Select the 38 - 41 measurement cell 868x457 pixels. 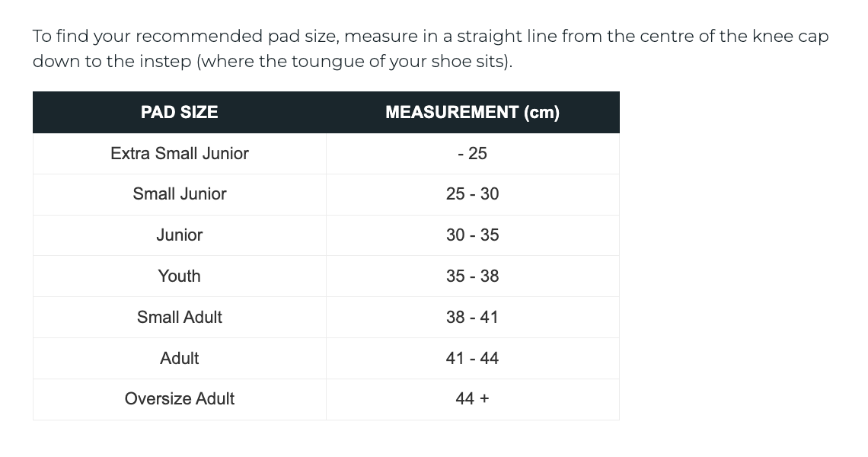pos(472,317)
